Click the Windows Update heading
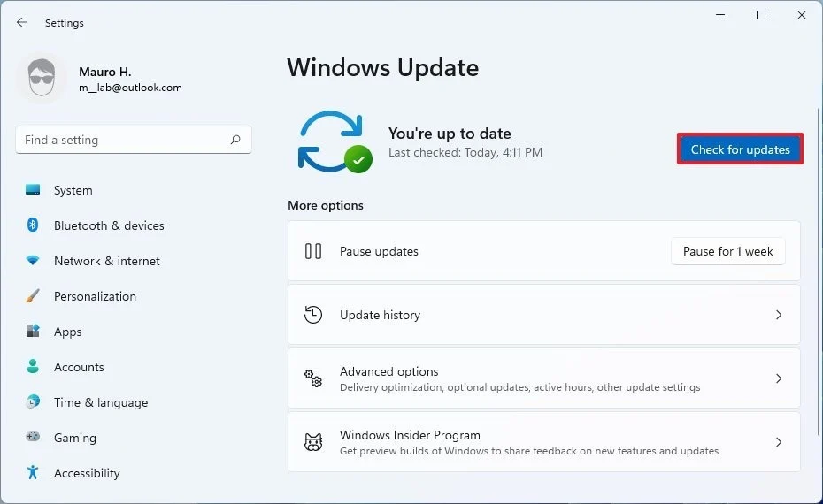Image resolution: width=823 pixels, height=504 pixels. tap(382, 68)
